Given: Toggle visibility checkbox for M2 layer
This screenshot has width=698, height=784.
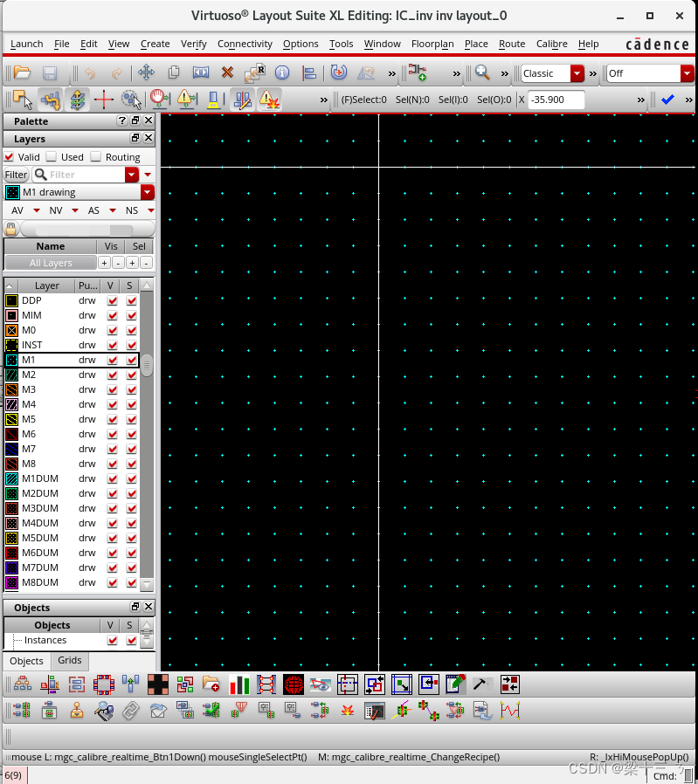Looking at the screenshot, I should [112, 375].
